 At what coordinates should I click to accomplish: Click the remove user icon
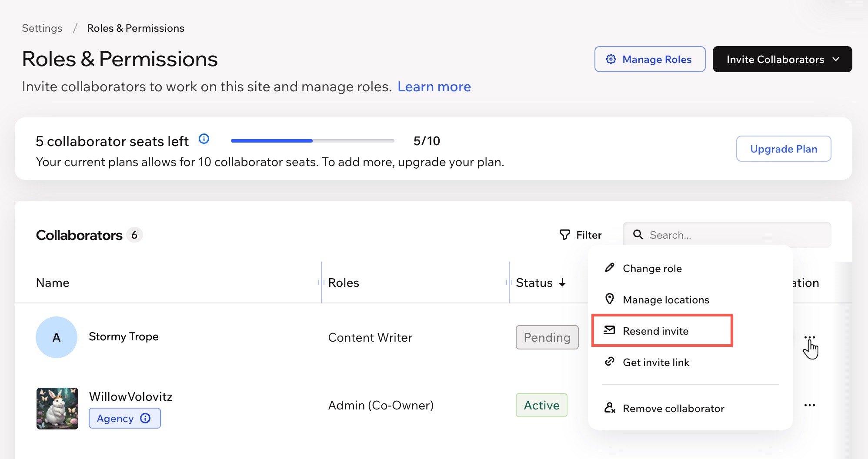pos(610,408)
